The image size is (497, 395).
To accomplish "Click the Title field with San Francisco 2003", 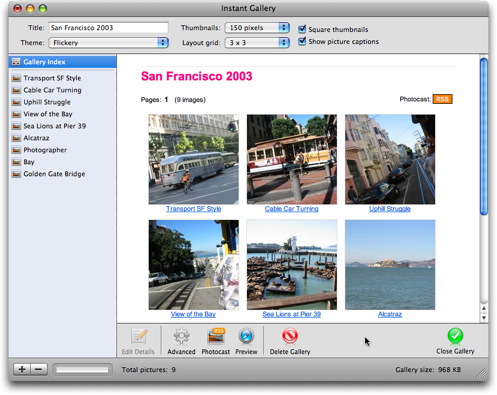I will [109, 28].
